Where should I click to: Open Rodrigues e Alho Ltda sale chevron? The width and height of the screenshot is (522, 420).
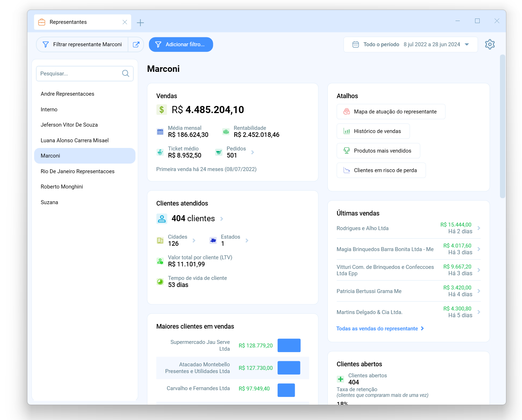tap(479, 228)
